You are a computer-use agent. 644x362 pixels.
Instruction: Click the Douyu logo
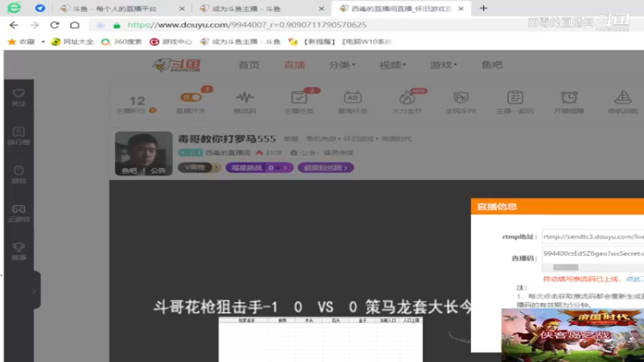176,65
